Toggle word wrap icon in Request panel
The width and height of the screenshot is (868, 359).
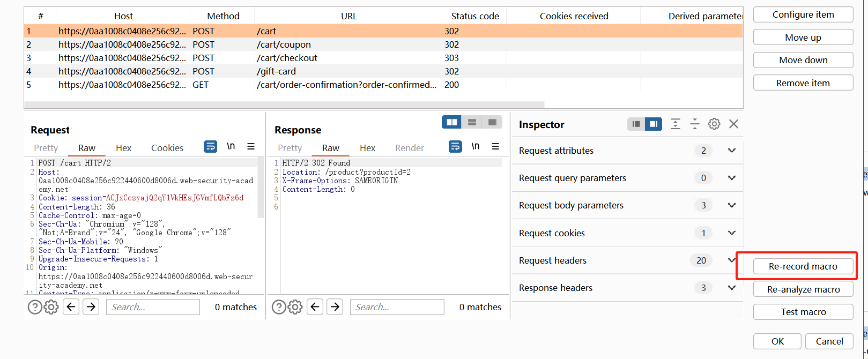click(x=211, y=146)
